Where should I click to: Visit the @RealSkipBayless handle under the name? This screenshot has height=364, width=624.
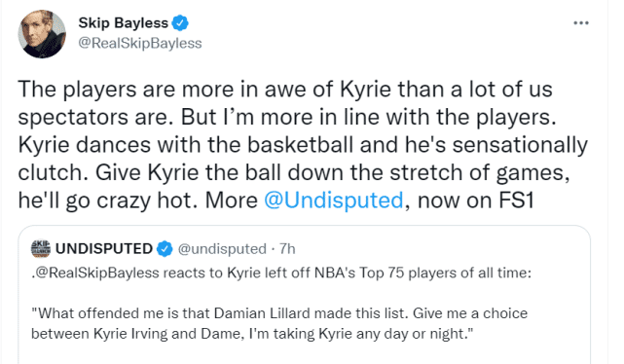(140, 43)
